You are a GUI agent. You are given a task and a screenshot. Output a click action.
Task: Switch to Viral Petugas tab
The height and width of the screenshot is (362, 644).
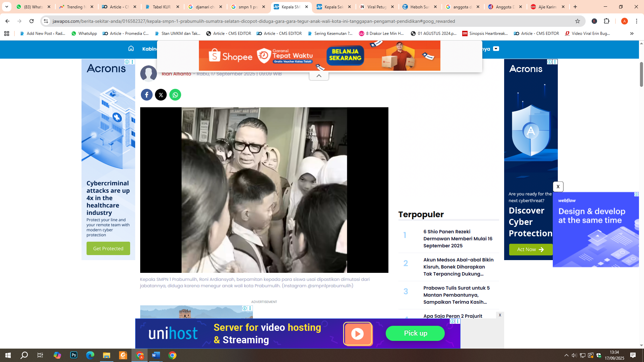pyautogui.click(x=377, y=7)
